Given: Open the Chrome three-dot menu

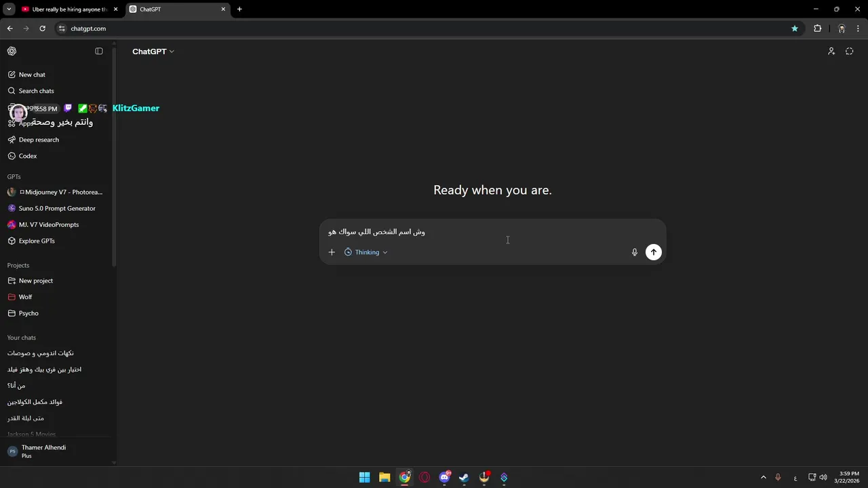Looking at the screenshot, I should [x=858, y=28].
